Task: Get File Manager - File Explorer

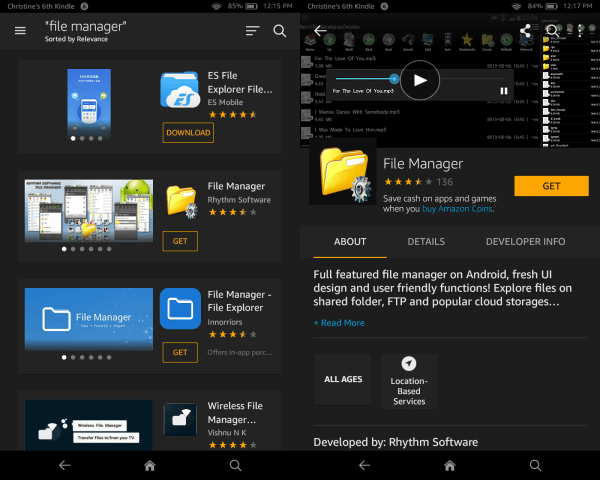Action: click(x=180, y=352)
